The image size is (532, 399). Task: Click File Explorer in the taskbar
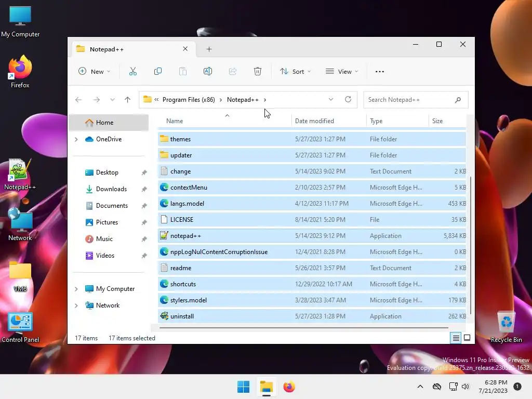point(267,387)
